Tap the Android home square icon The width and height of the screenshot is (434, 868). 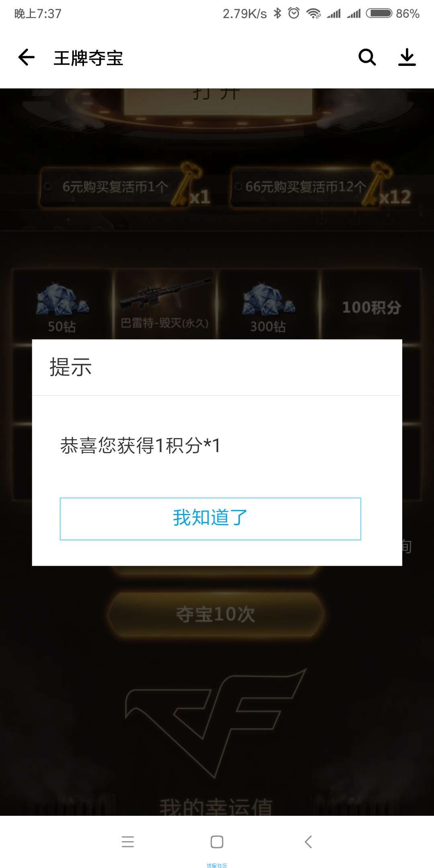[x=217, y=841]
